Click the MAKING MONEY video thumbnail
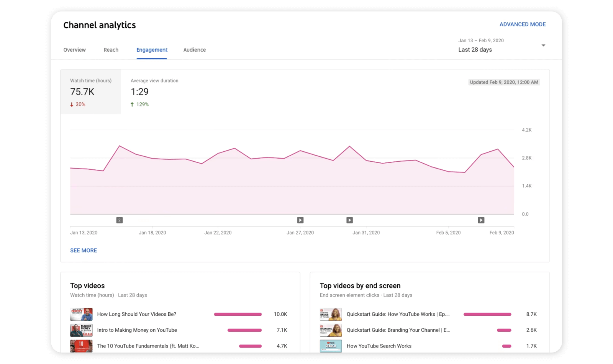613x364 pixels. click(x=81, y=330)
